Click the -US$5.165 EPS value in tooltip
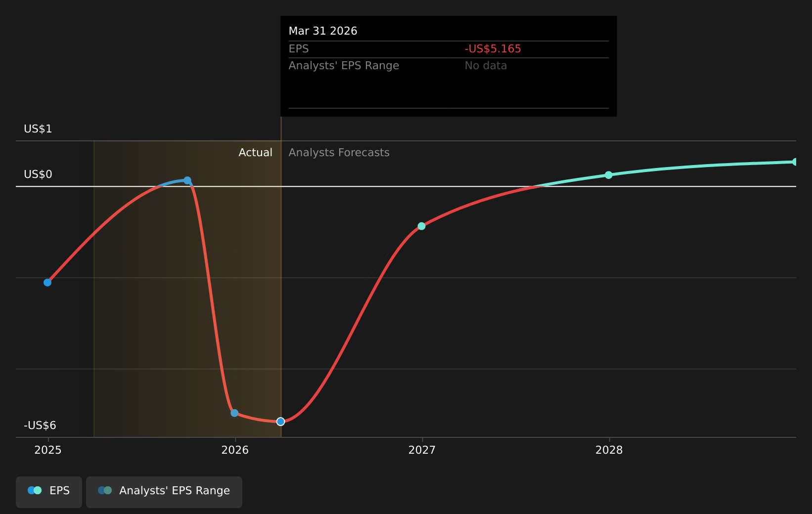This screenshot has height=514, width=812. [493, 49]
